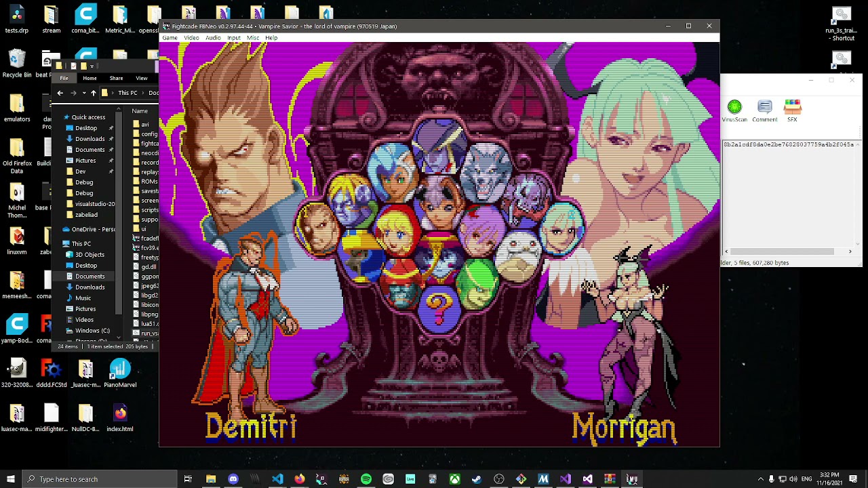Image resolution: width=868 pixels, height=488 pixels.
Task: Select the gd.dll file in list
Action: coord(146,267)
